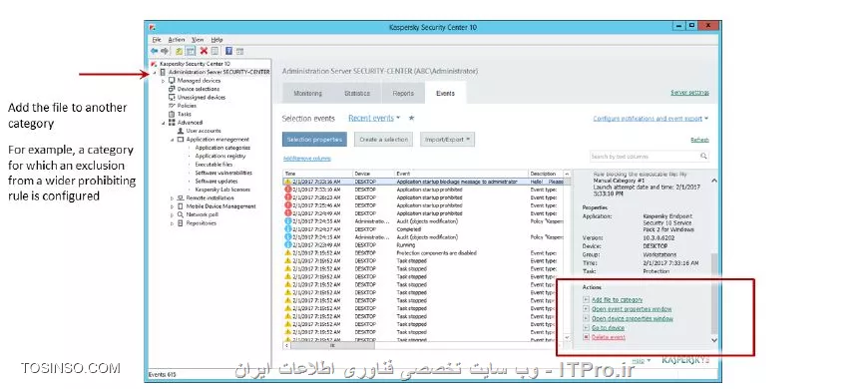This screenshot has width=868, height=389.
Task: Expand the Repositories node arrow
Action: click(x=173, y=223)
